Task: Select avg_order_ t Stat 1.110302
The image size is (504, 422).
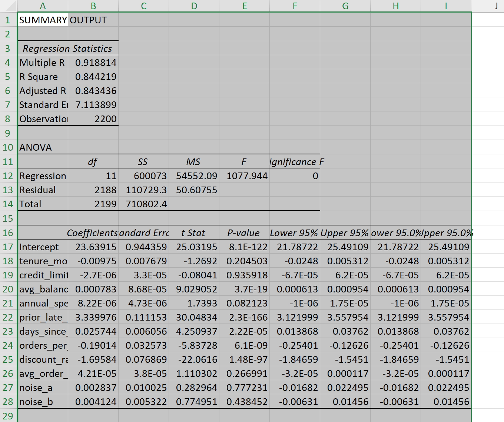Action: tap(194, 374)
